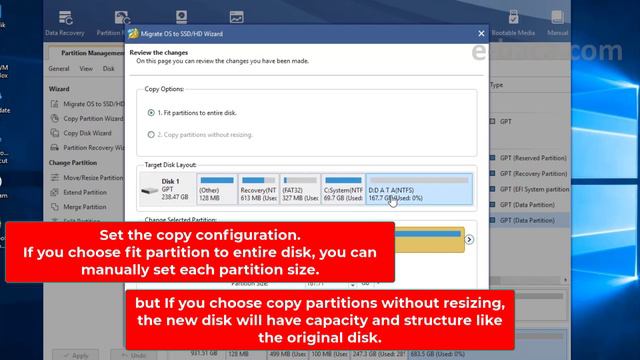The width and height of the screenshot is (640, 360).
Task: Click the Apply button
Action: click(76, 356)
